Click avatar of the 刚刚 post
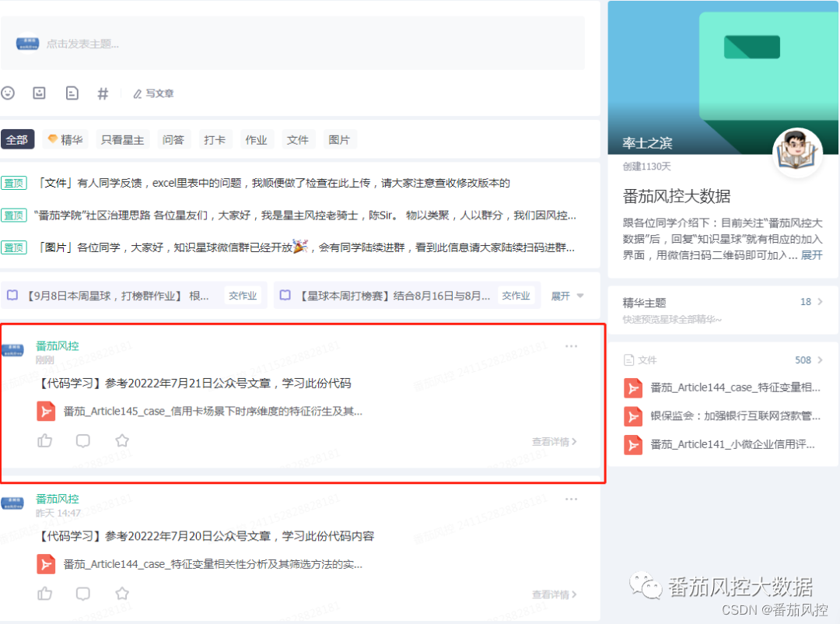 point(13,351)
